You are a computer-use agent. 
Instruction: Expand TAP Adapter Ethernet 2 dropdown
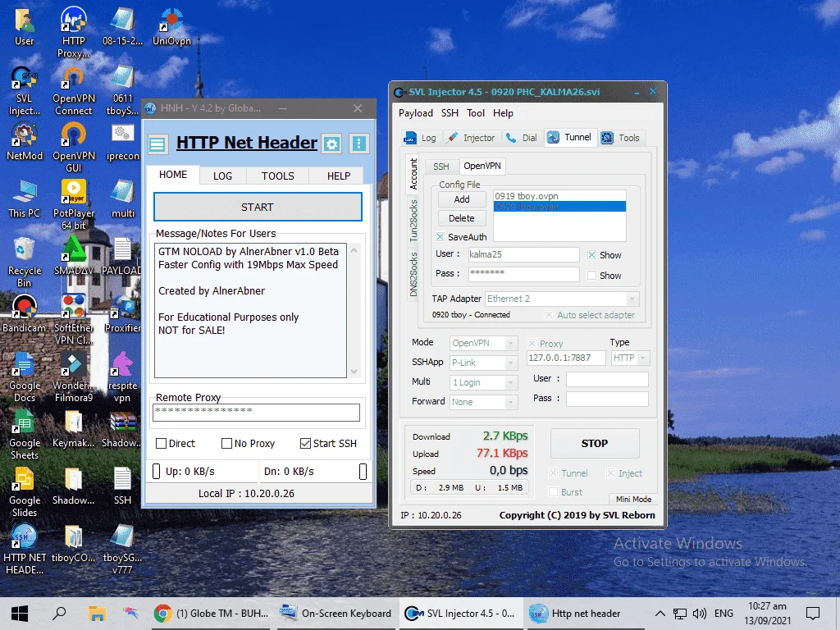click(x=632, y=299)
